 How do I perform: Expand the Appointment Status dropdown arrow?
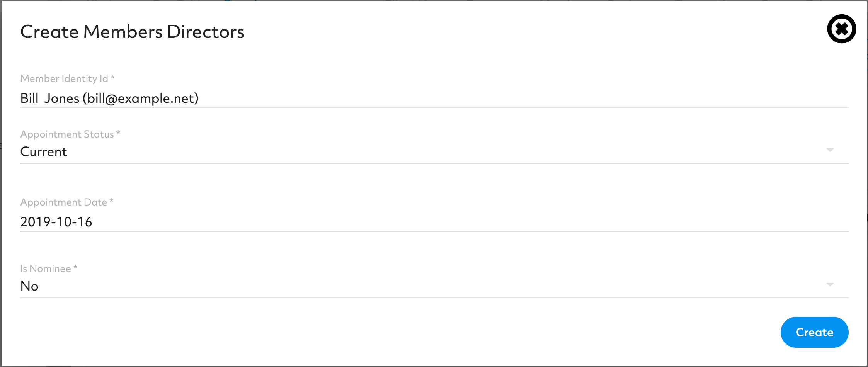(x=830, y=150)
